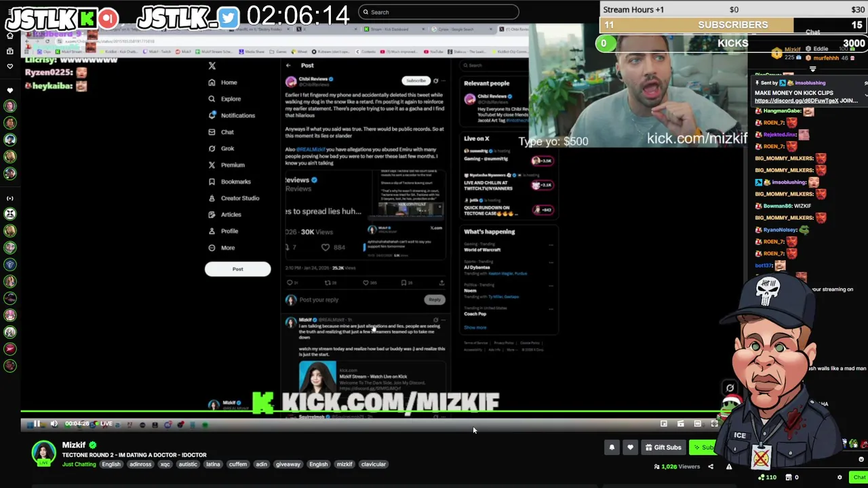Click the Grok icon beside Subscribe button

pos(435,81)
